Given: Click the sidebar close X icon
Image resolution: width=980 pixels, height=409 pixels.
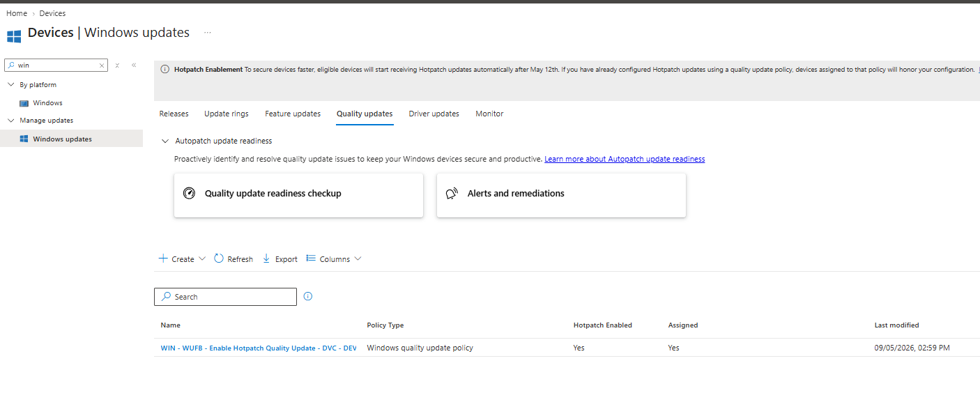Looking at the screenshot, I should (x=117, y=65).
